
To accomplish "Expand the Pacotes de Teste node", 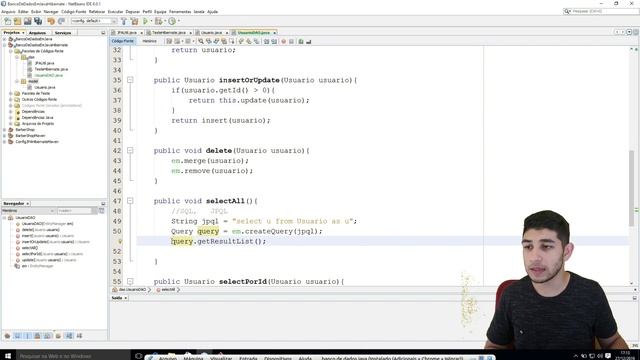I will [11, 93].
